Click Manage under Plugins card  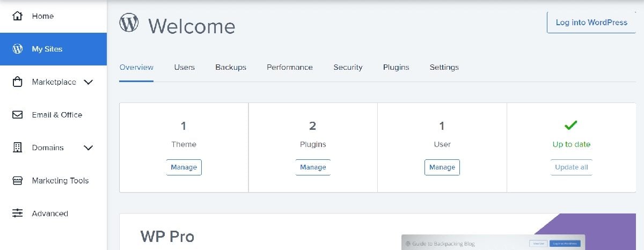[313, 167]
